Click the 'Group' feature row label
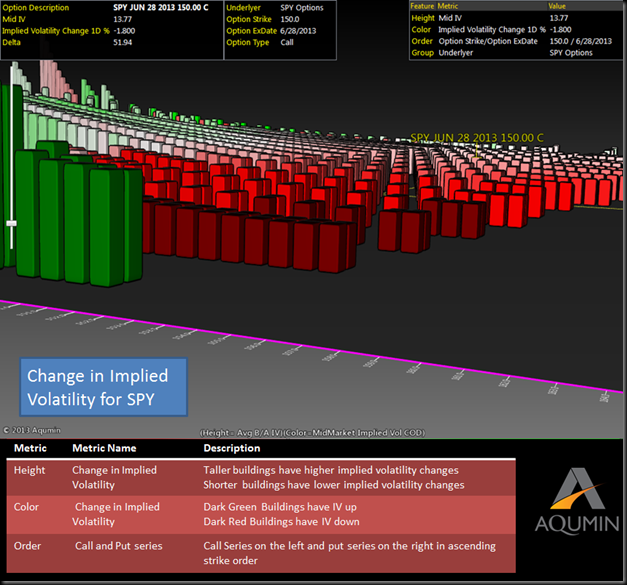This screenshot has width=627, height=585. point(423,53)
